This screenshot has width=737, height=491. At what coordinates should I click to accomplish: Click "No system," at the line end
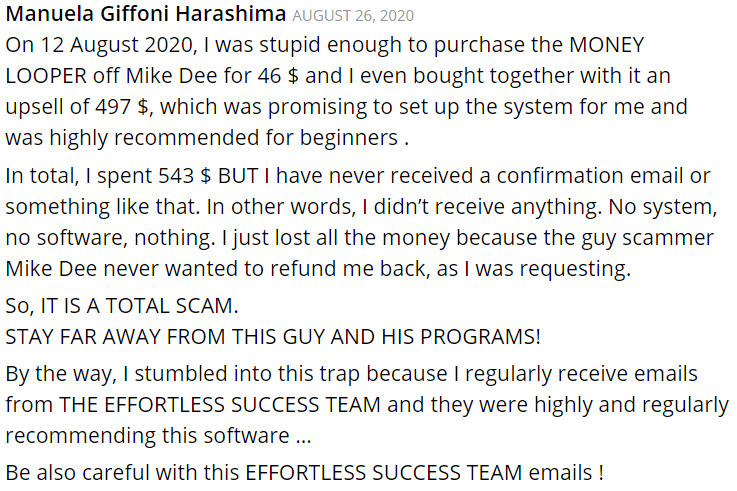tap(663, 207)
